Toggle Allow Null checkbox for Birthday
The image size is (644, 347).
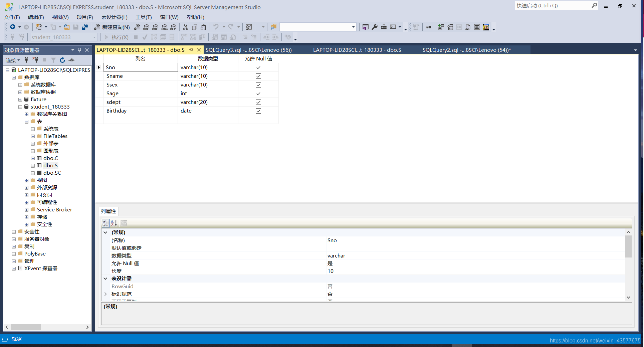click(258, 111)
